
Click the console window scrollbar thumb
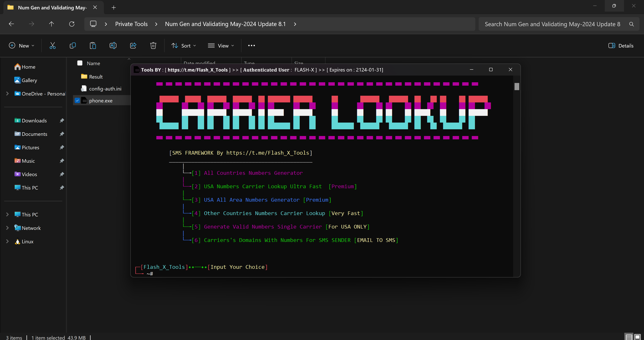coord(517,86)
